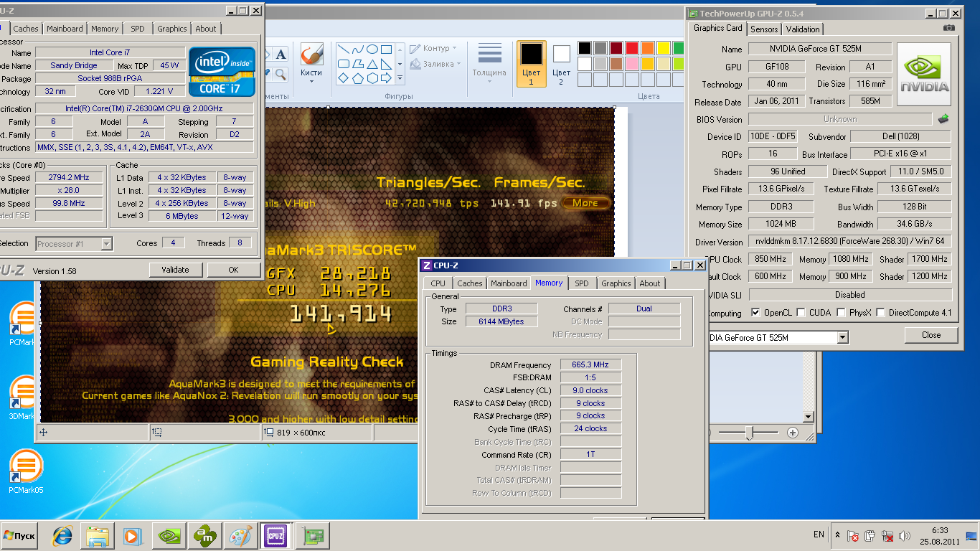Open the Processor #1 selection dropdown

point(106,244)
